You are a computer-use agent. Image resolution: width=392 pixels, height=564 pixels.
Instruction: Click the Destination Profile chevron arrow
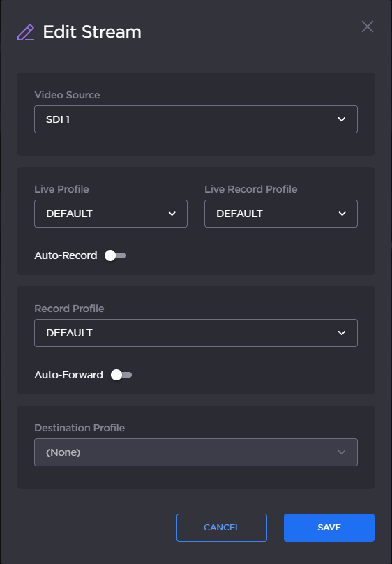(342, 452)
